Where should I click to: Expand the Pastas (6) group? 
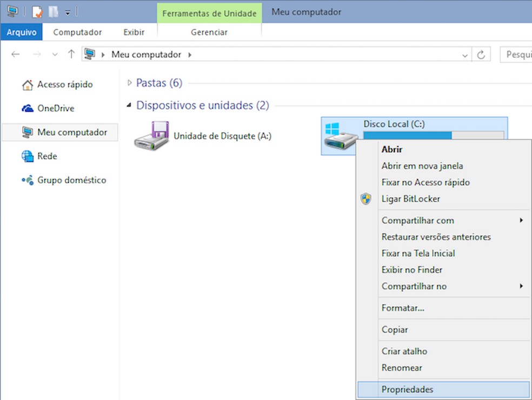tap(129, 83)
